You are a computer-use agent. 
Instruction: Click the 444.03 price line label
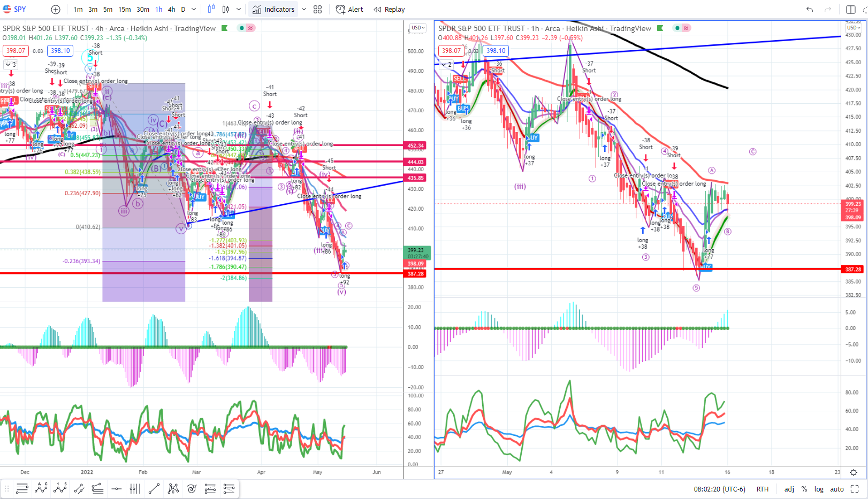coord(416,162)
